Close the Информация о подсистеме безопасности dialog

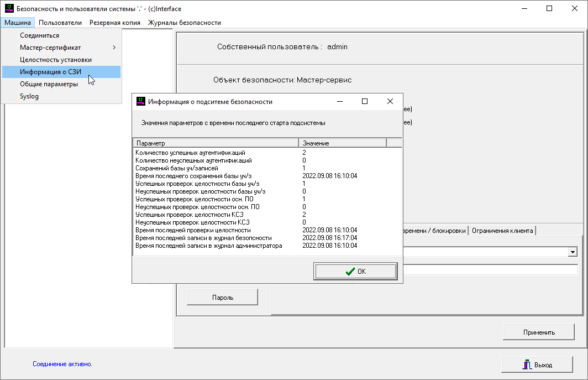click(x=390, y=102)
